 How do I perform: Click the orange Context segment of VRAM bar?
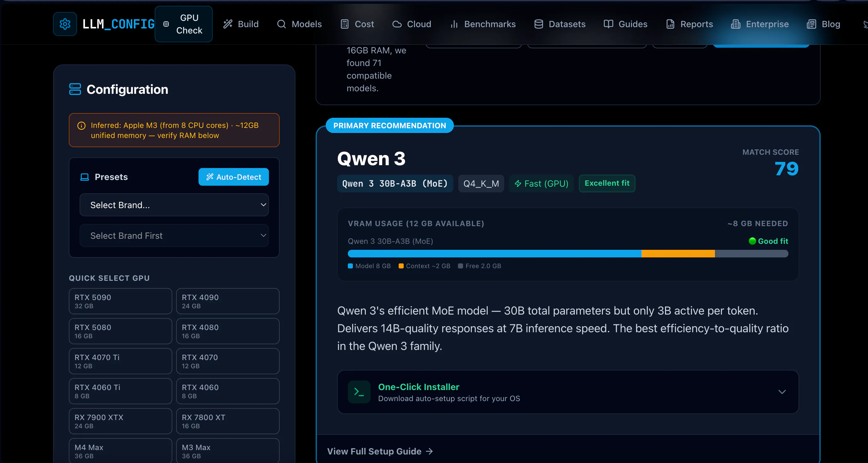point(678,254)
